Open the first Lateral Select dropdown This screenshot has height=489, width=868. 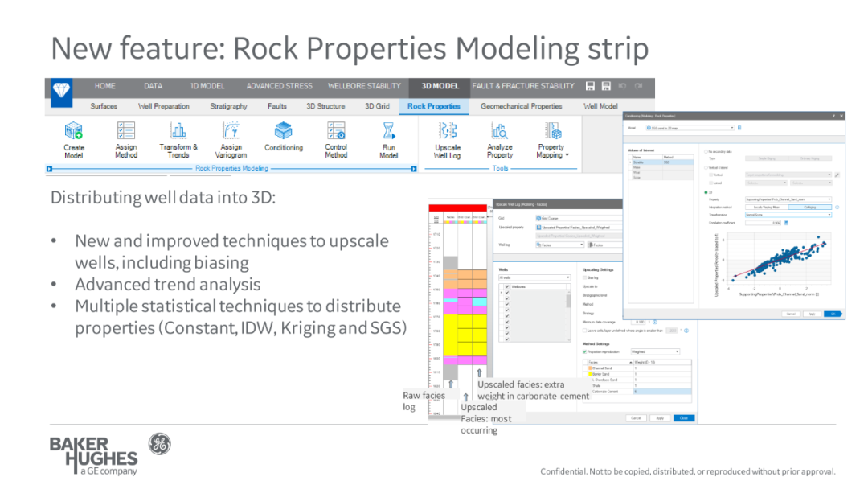pyautogui.click(x=766, y=183)
